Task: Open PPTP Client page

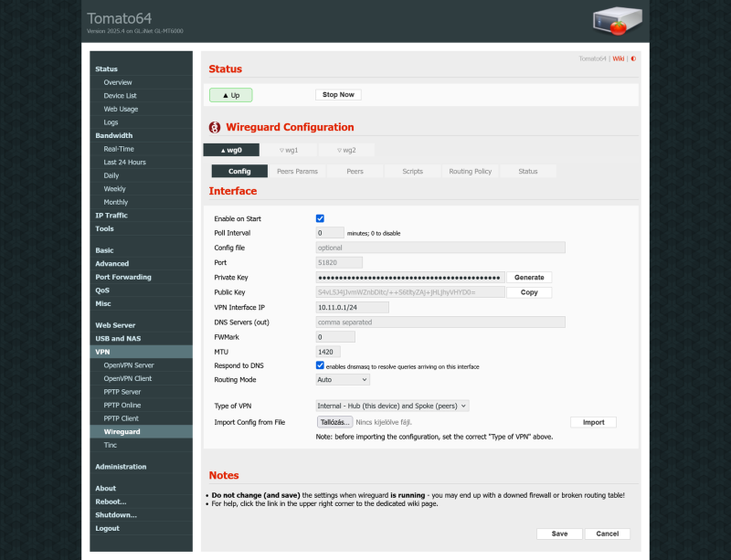Action: point(122,418)
